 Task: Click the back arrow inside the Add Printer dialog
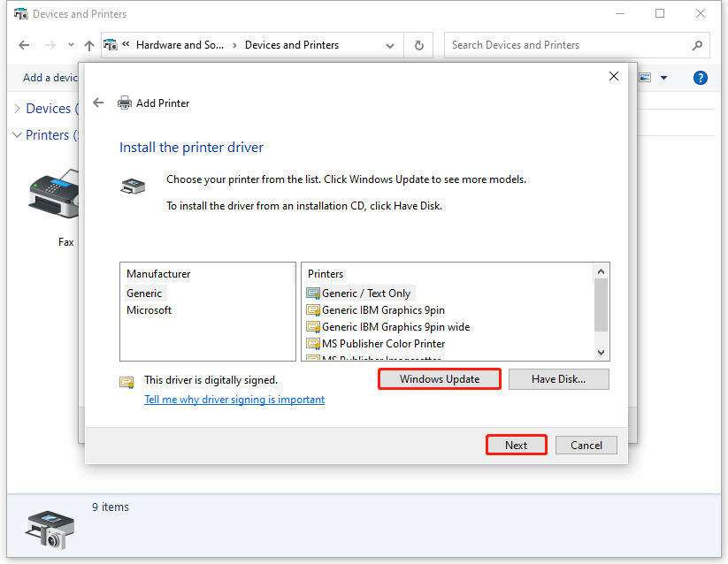click(97, 103)
